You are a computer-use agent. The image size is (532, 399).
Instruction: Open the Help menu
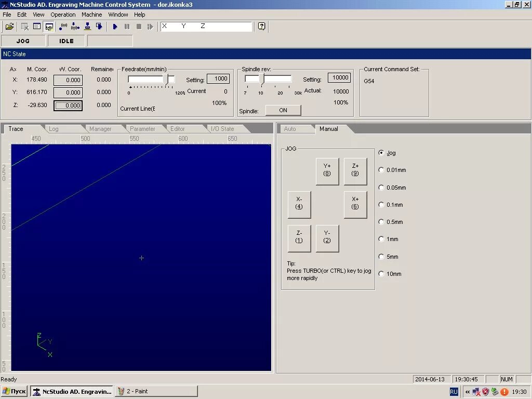pos(139,15)
